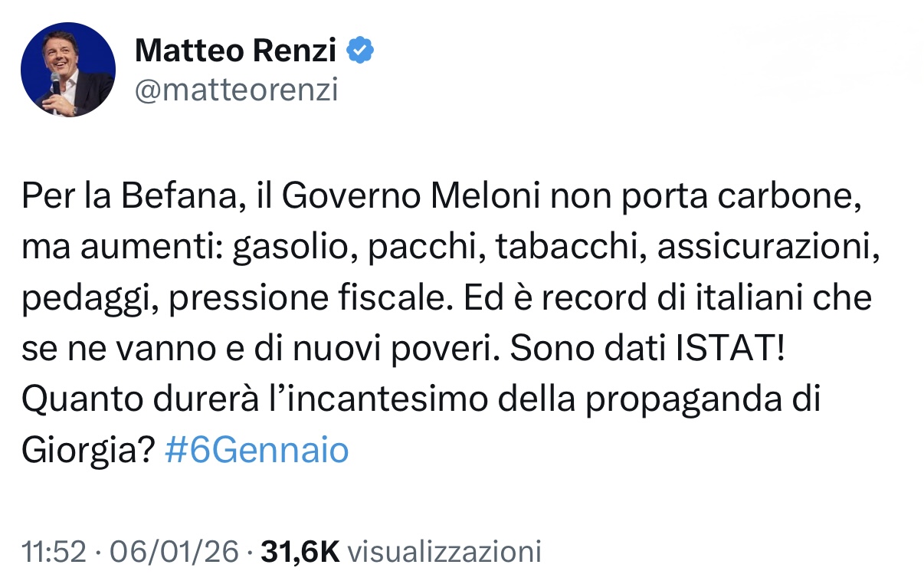The image size is (924, 581).
Task: Click the blue verified badge
Action: pyautogui.click(x=361, y=51)
